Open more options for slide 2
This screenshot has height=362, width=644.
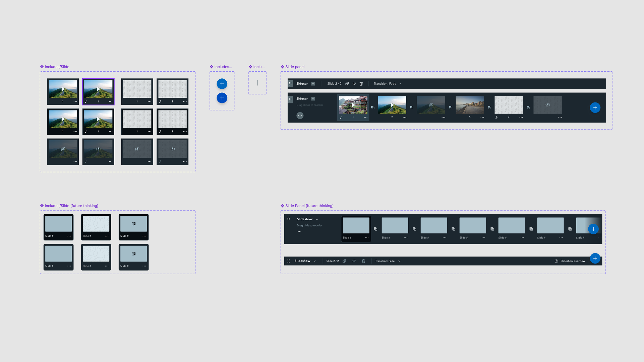(x=405, y=118)
